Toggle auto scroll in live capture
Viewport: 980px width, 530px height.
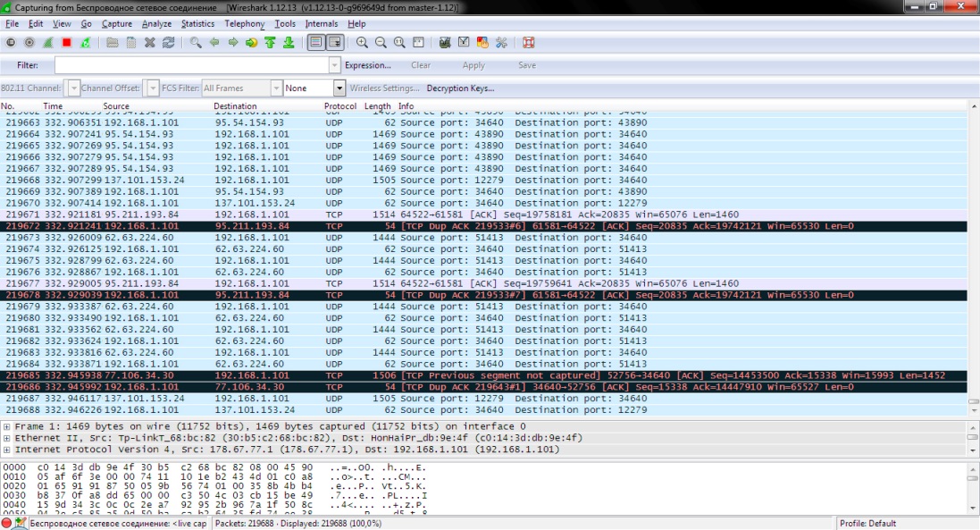pyautogui.click(x=335, y=43)
